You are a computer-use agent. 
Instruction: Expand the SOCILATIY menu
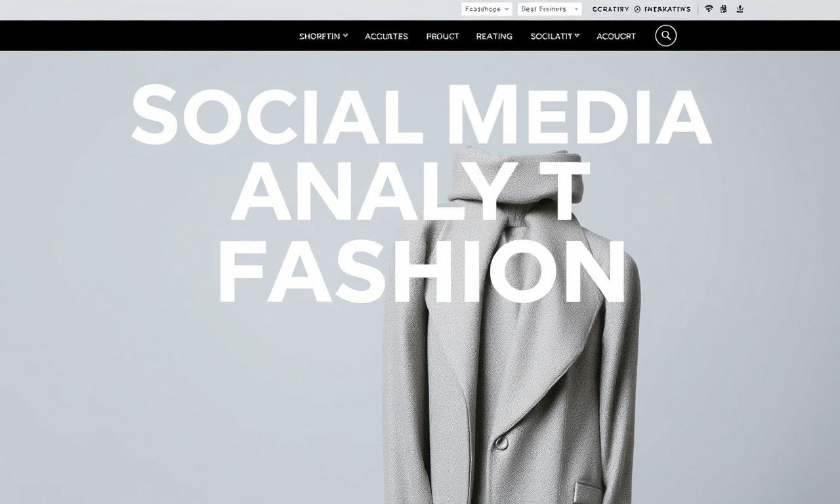pyautogui.click(x=555, y=36)
